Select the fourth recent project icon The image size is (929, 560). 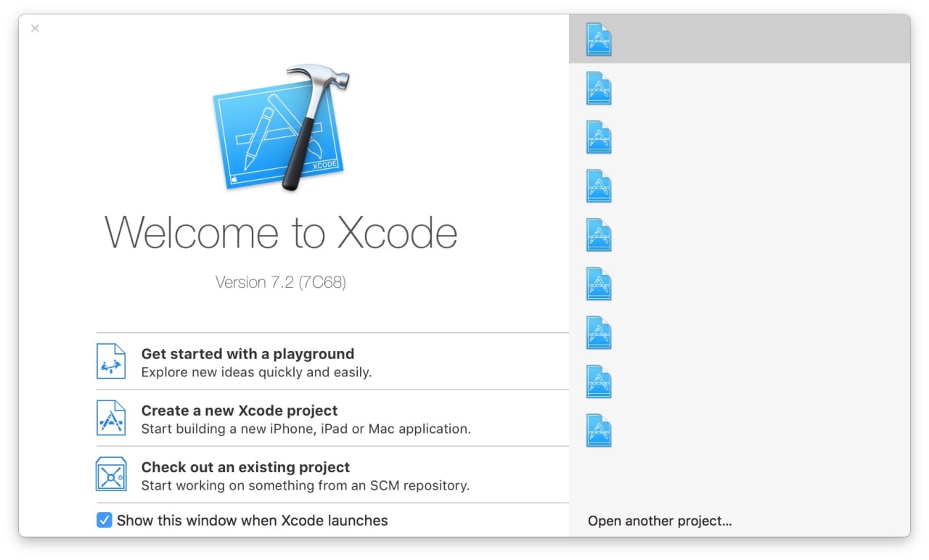599,186
